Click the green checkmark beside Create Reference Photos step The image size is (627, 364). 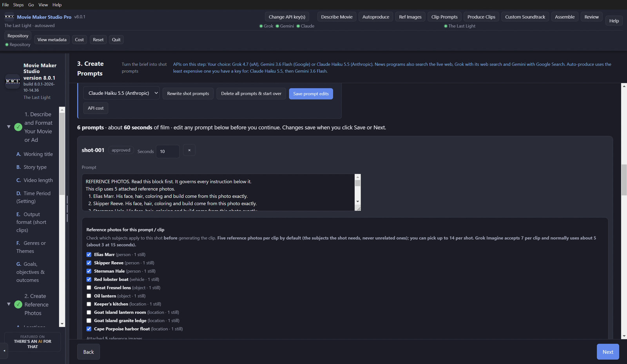pos(18,305)
